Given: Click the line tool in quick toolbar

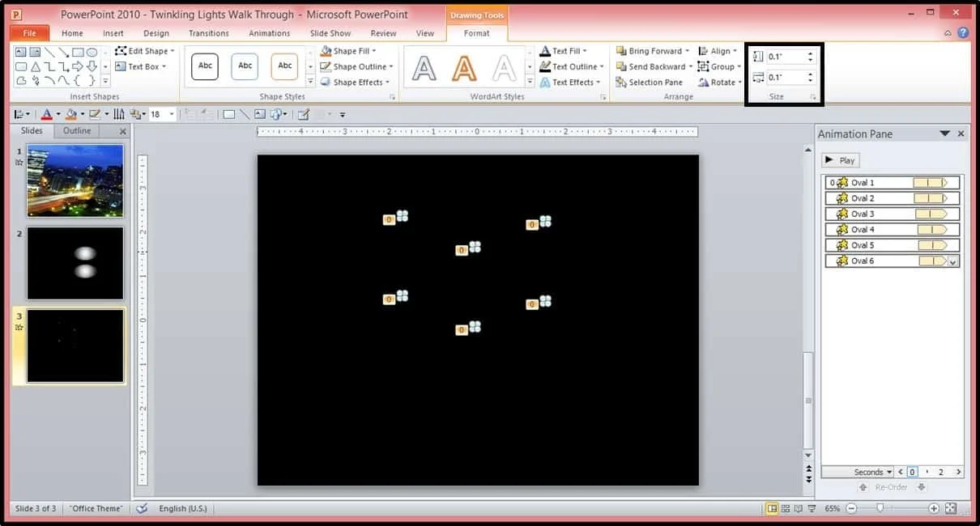Looking at the screenshot, I should 245,115.
